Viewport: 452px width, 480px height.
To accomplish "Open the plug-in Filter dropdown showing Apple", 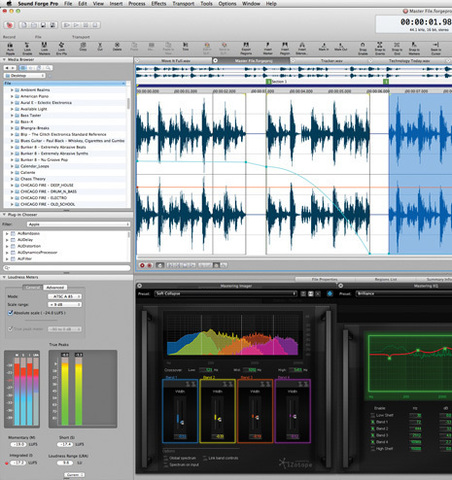I will [78, 224].
